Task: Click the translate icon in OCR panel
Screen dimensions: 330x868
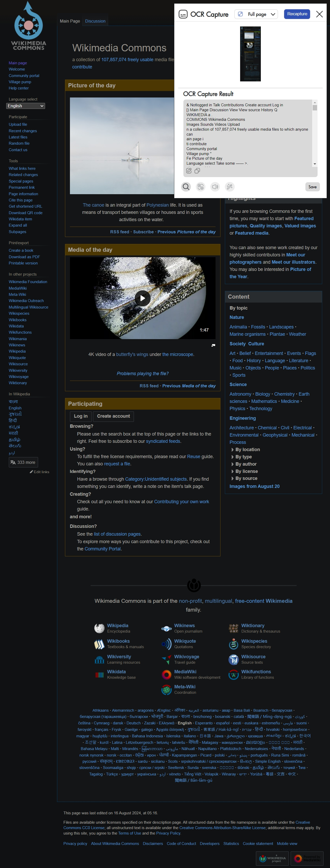Action: (201, 187)
